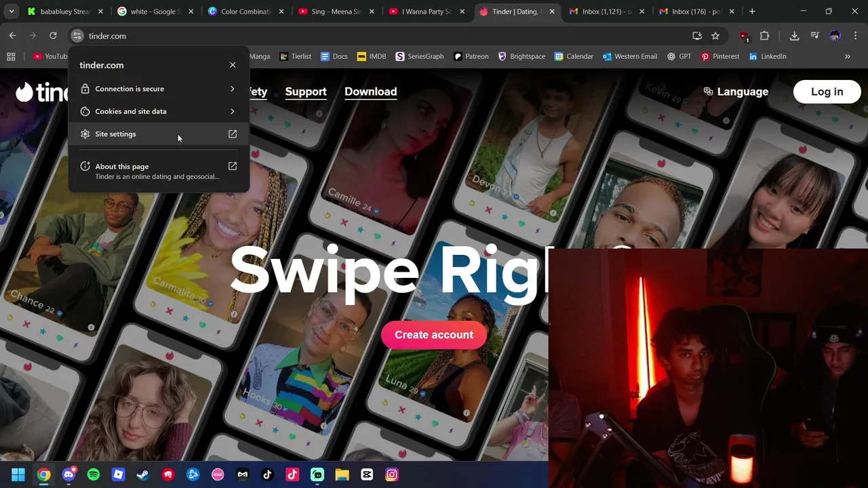Switch to the I Wanna Party YouTube tab
868x488 pixels.
coord(425,12)
